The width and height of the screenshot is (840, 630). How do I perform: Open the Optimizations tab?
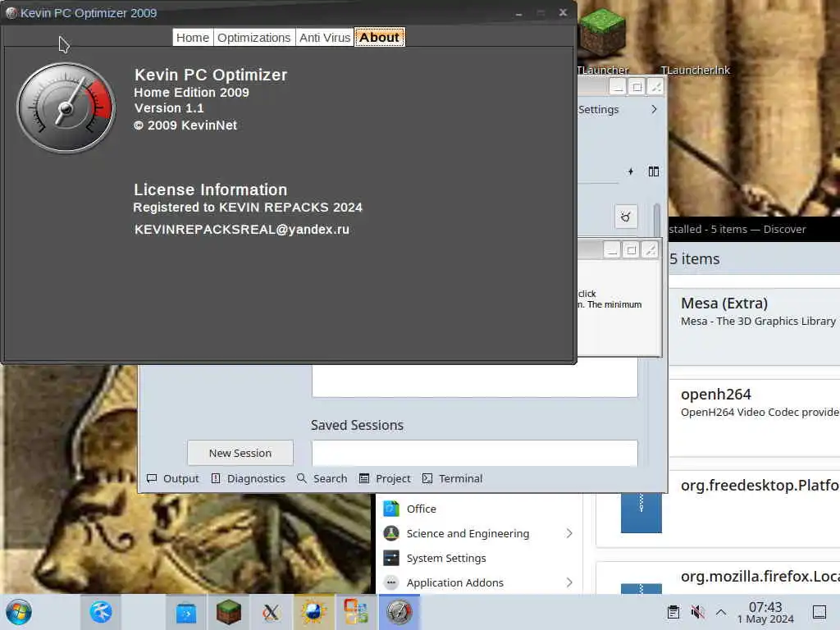254,38
